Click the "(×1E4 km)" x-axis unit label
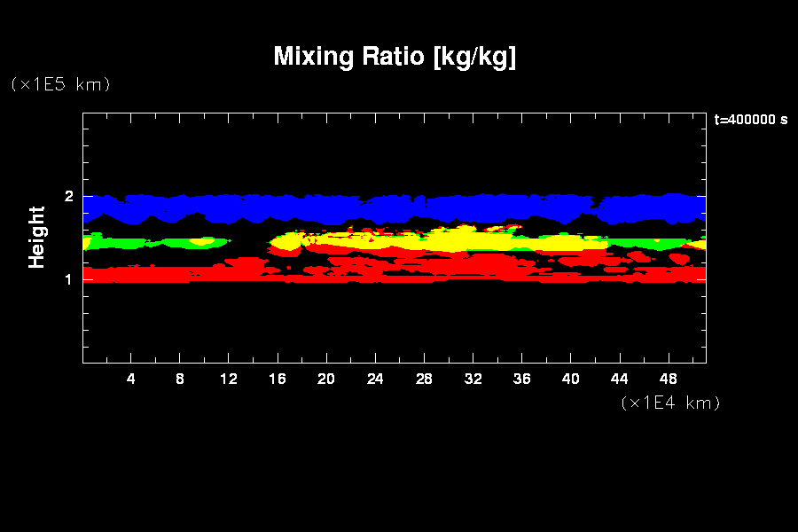The width and height of the screenshot is (798, 532). pyautogui.click(x=670, y=403)
